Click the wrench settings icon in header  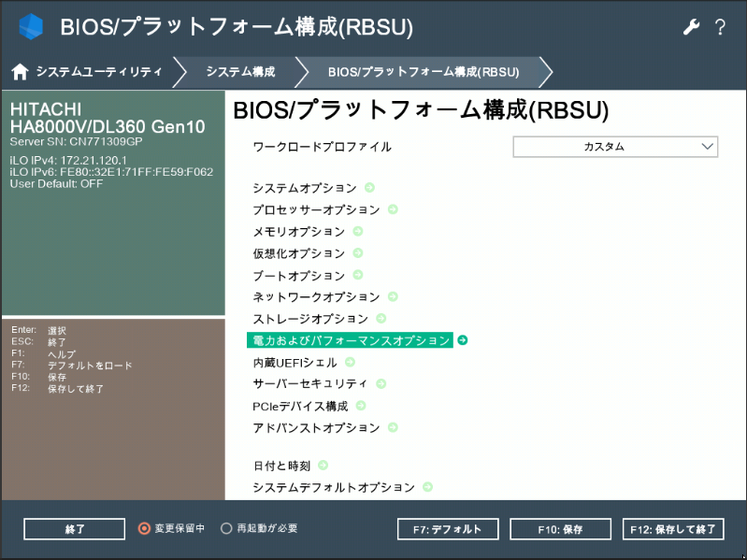691,27
